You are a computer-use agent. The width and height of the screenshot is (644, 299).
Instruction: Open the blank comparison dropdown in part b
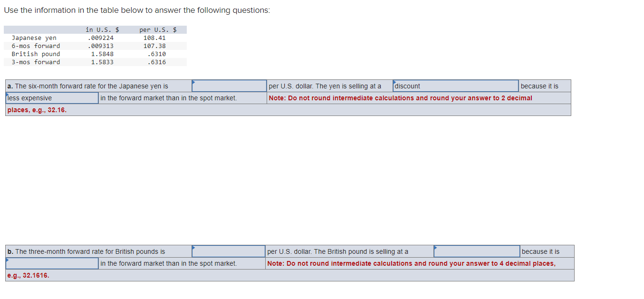51,263
